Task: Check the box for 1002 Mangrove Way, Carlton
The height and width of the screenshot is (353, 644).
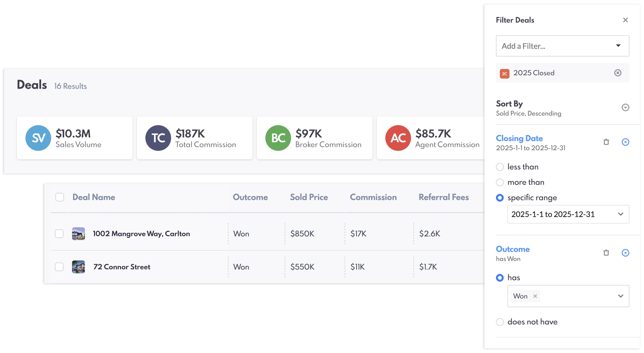Action: (59, 234)
